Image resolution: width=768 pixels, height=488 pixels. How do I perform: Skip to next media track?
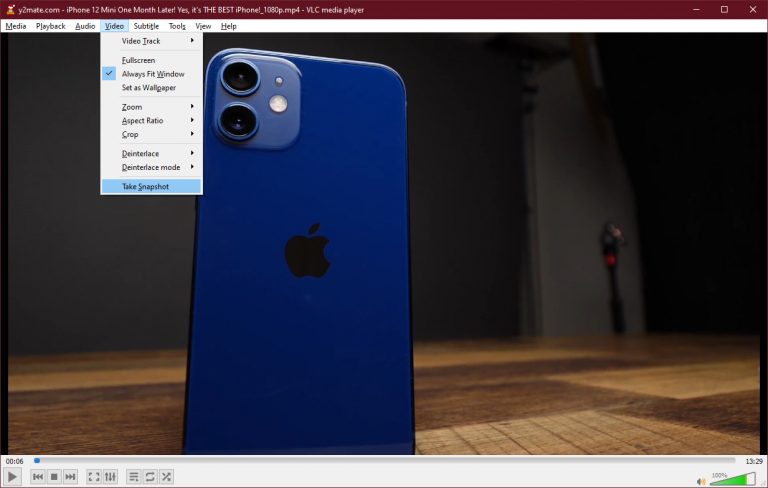(x=71, y=477)
